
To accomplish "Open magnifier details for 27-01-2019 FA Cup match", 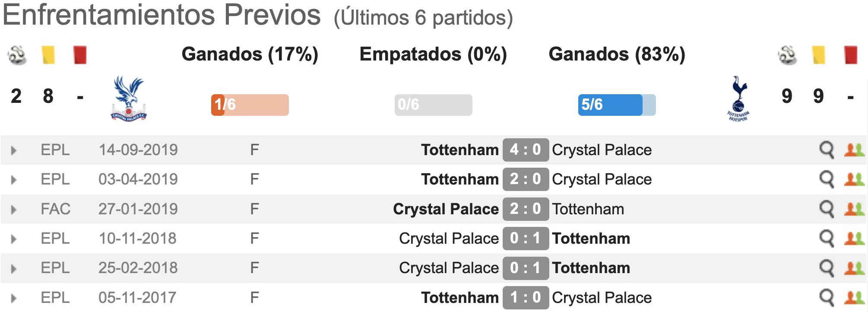I will pyautogui.click(x=827, y=210).
